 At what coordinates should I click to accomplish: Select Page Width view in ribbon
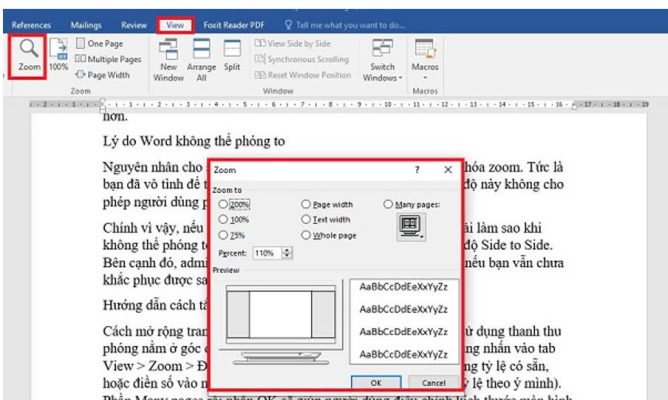[x=102, y=75]
